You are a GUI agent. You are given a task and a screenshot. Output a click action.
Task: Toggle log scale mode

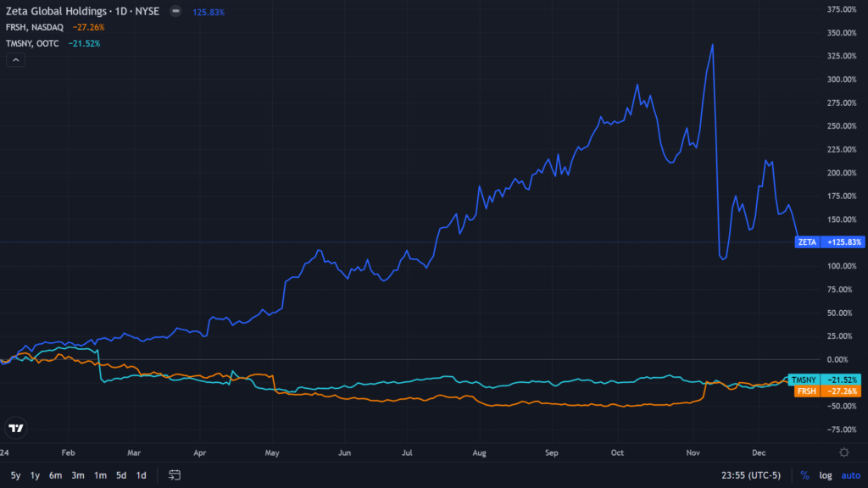tap(825, 475)
